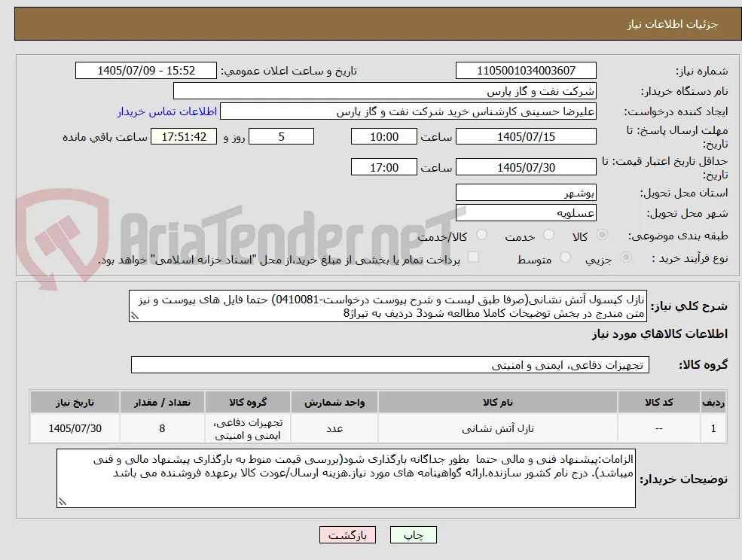Viewport: 742px width, 560px height.
Task: Click the page title جزئیات اطلاعات نیاز
Action: tap(673, 24)
